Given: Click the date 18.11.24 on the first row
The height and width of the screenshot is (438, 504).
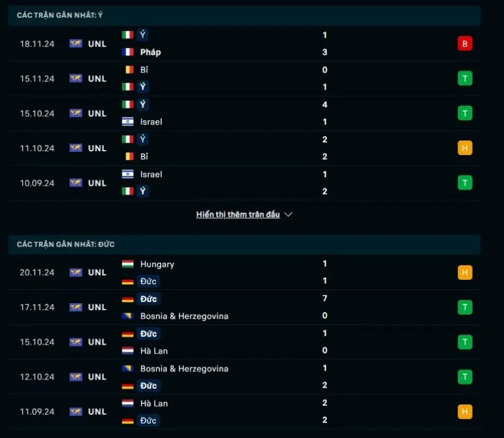Looking at the screenshot, I should coord(37,43).
